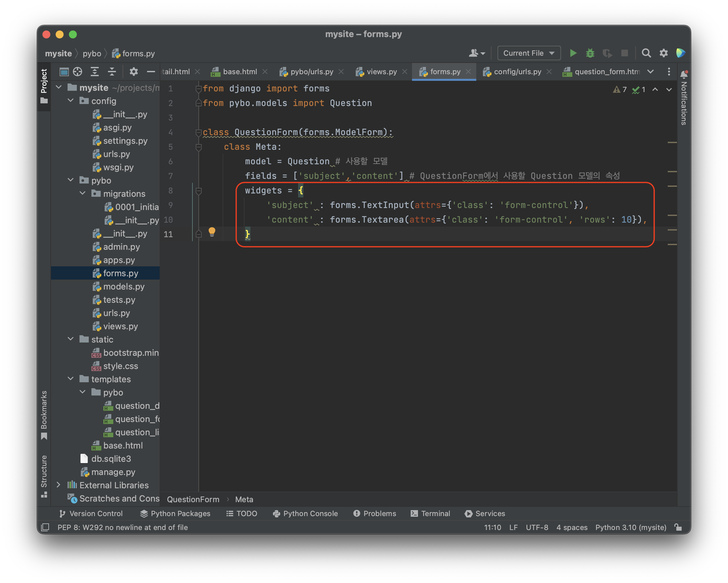The width and height of the screenshot is (728, 583).
Task: Expand the External Libraries node
Action: pyautogui.click(x=59, y=485)
